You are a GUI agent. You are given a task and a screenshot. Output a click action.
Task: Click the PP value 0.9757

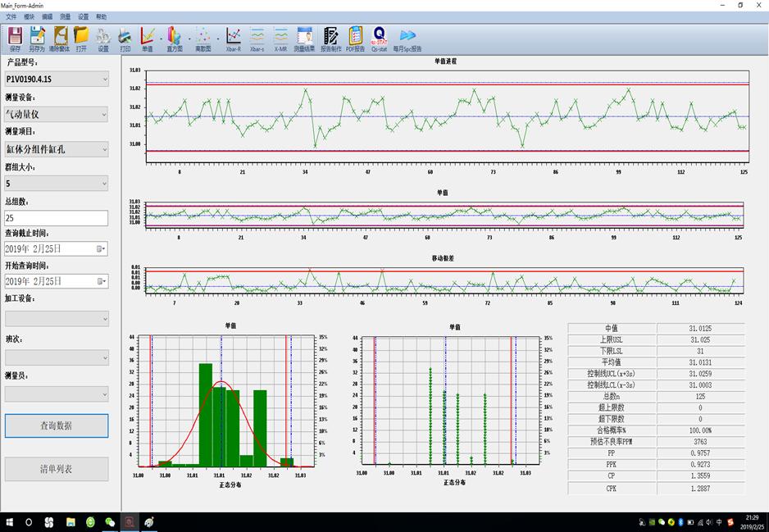tap(700, 453)
